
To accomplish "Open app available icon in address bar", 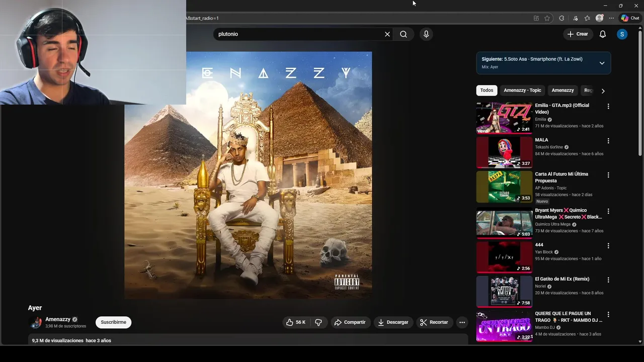I will (x=536, y=18).
